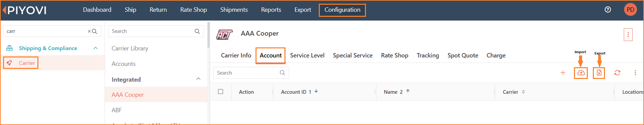Collapse the Shipping & Compliance section
644x125 pixels.
[x=96, y=48]
